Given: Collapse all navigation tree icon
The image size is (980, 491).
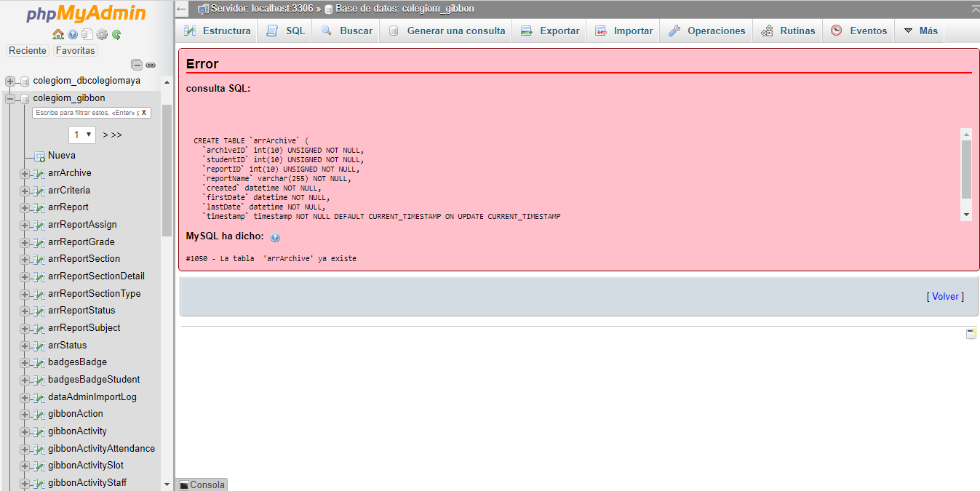Looking at the screenshot, I should [137, 65].
